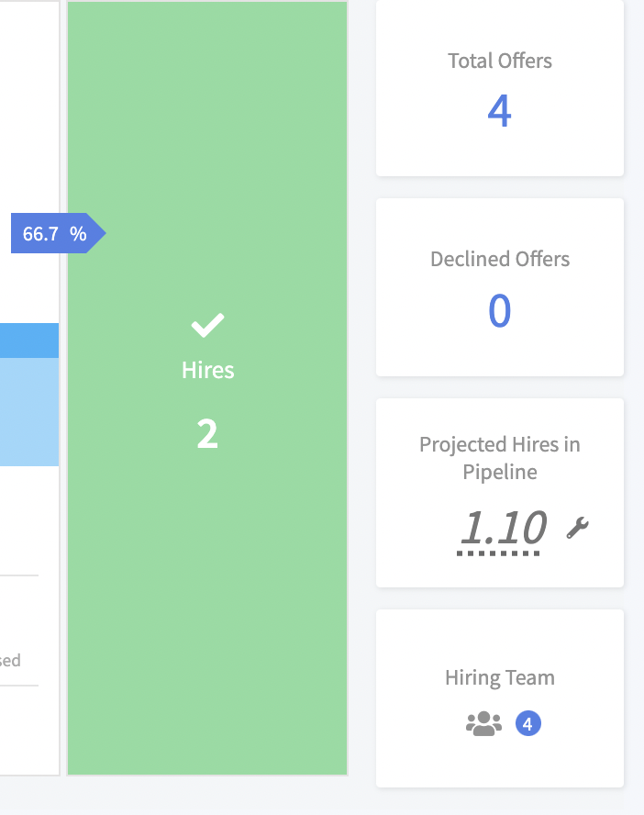Screen dimensions: 644x815
Task: Click the Hiring Team people icon
Action: click(483, 724)
